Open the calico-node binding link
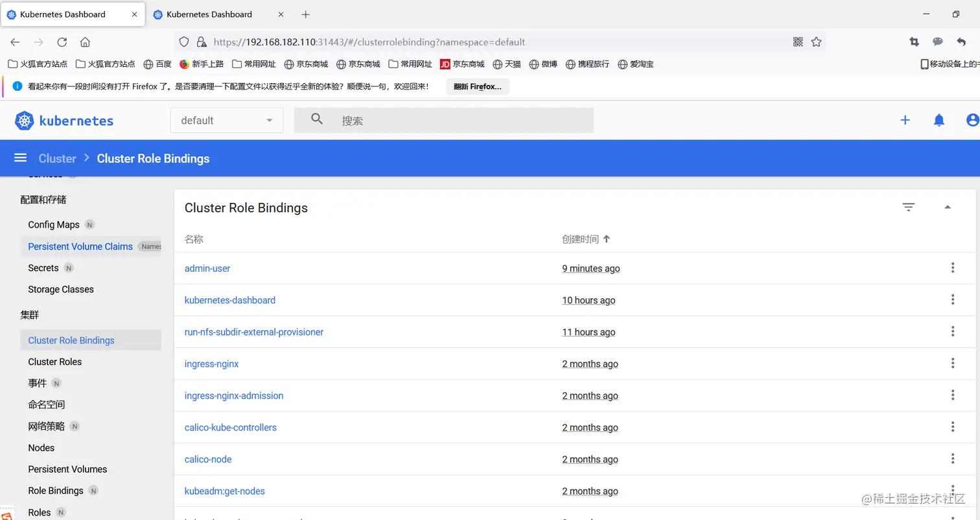This screenshot has height=520, width=980. click(208, 459)
